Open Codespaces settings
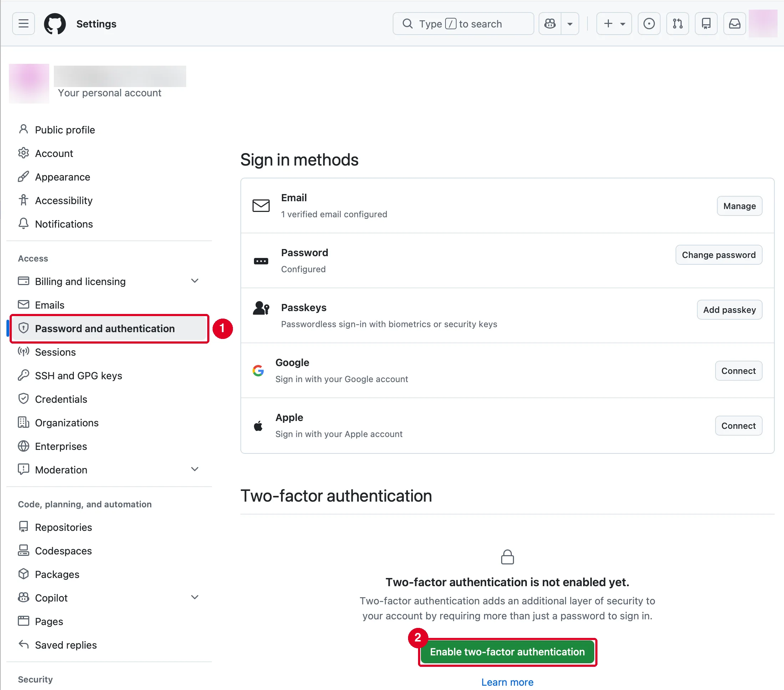This screenshot has width=784, height=690. click(x=109, y=551)
